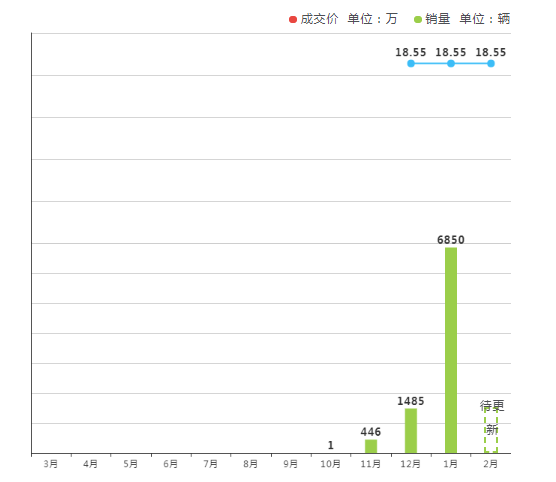Click the 3月 axis label
The height and width of the screenshot is (482, 556).
point(51,464)
